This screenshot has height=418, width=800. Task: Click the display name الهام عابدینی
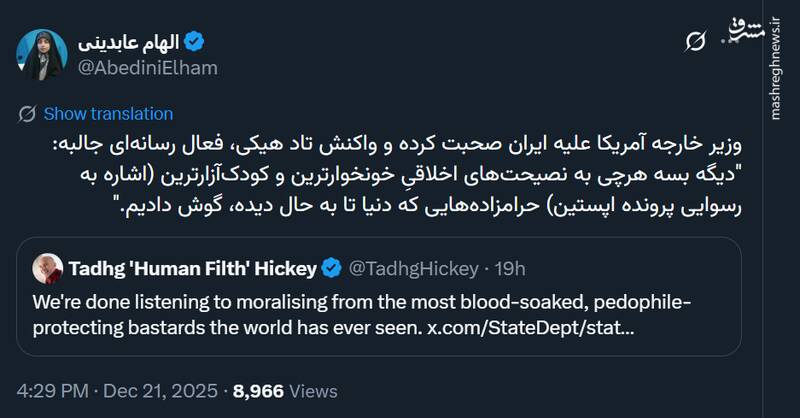coord(129,40)
